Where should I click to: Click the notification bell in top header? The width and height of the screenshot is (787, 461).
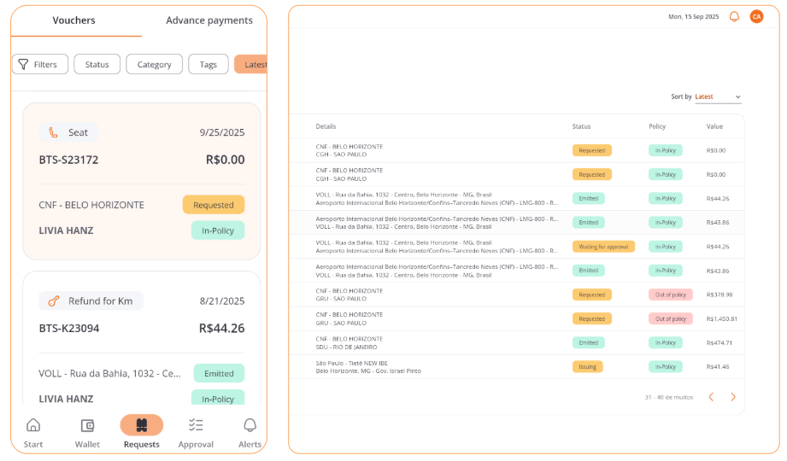pos(734,16)
